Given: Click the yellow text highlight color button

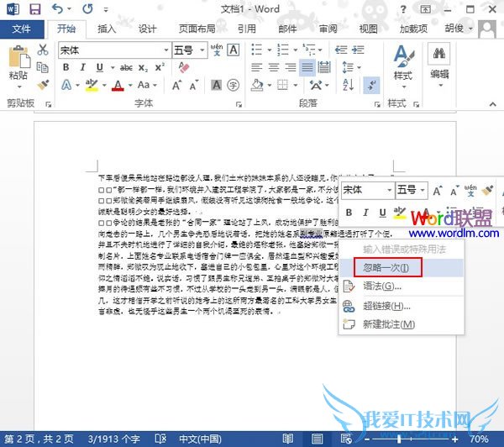Looking at the screenshot, I should pos(92,86).
